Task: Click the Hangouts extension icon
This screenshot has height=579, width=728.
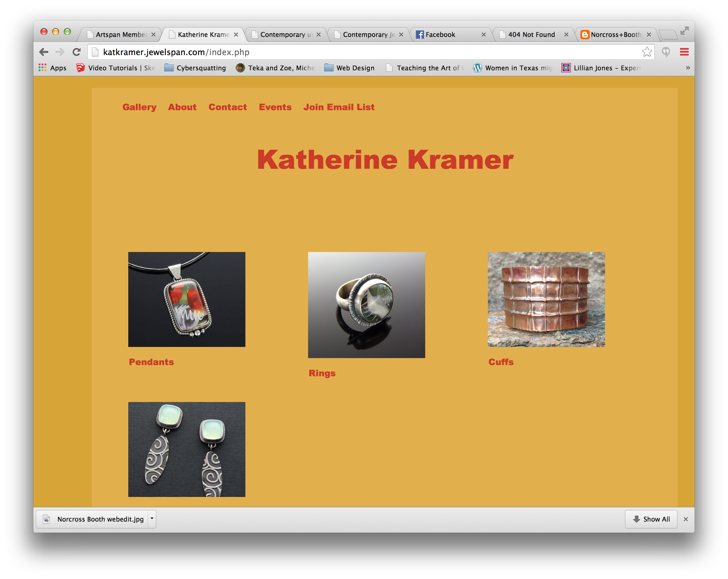Action: 666,52
